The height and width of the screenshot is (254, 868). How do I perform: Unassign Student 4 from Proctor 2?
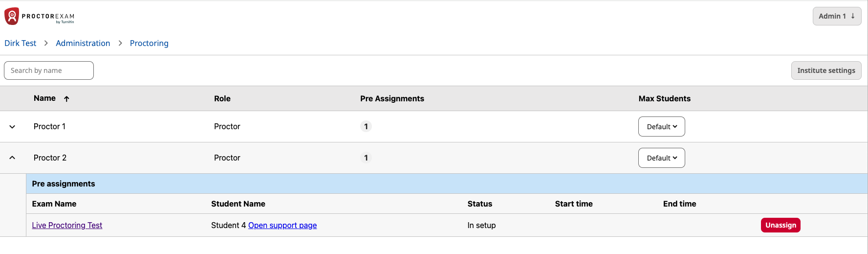[x=781, y=225]
